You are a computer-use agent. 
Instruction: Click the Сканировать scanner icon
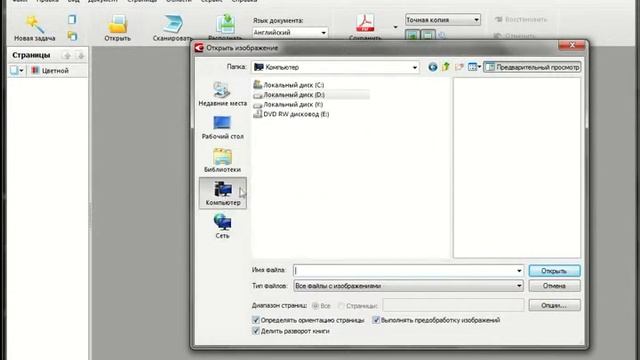(172, 24)
